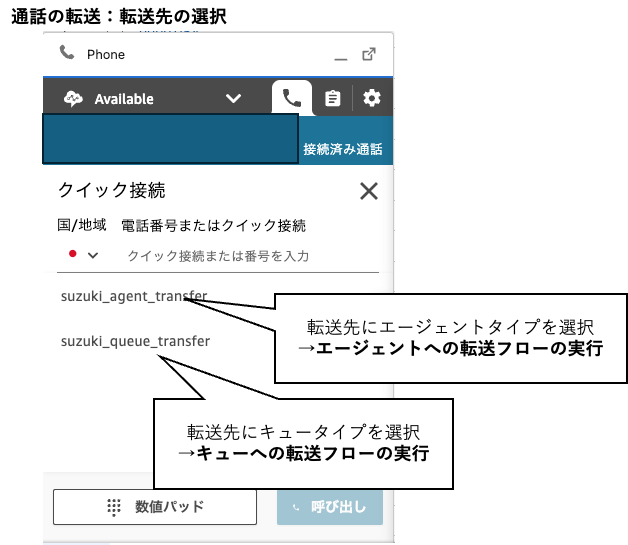628x545 pixels.
Task: Minimize the Phone utility panel
Action: (341, 59)
